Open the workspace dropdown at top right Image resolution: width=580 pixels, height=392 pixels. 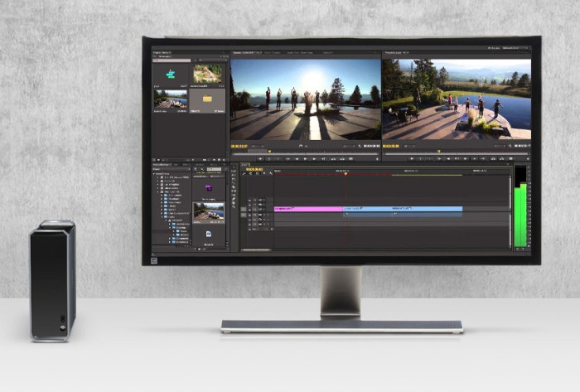516,48
